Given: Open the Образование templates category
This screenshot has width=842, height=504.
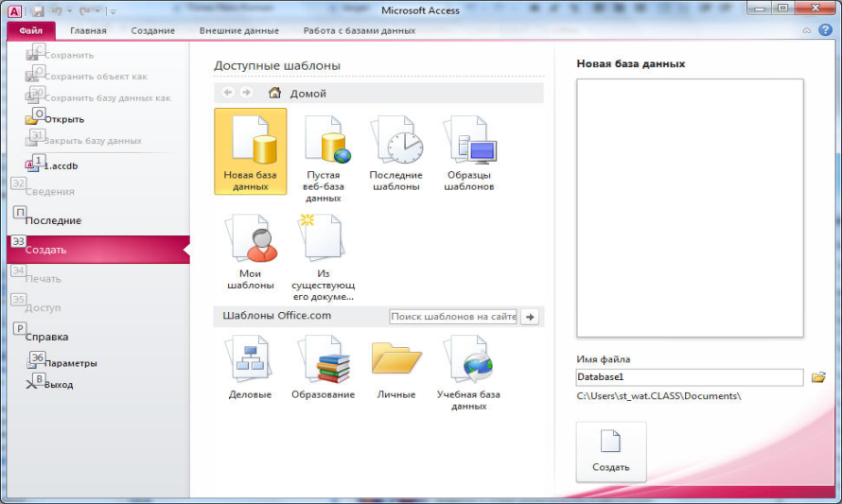Looking at the screenshot, I should click(x=324, y=367).
